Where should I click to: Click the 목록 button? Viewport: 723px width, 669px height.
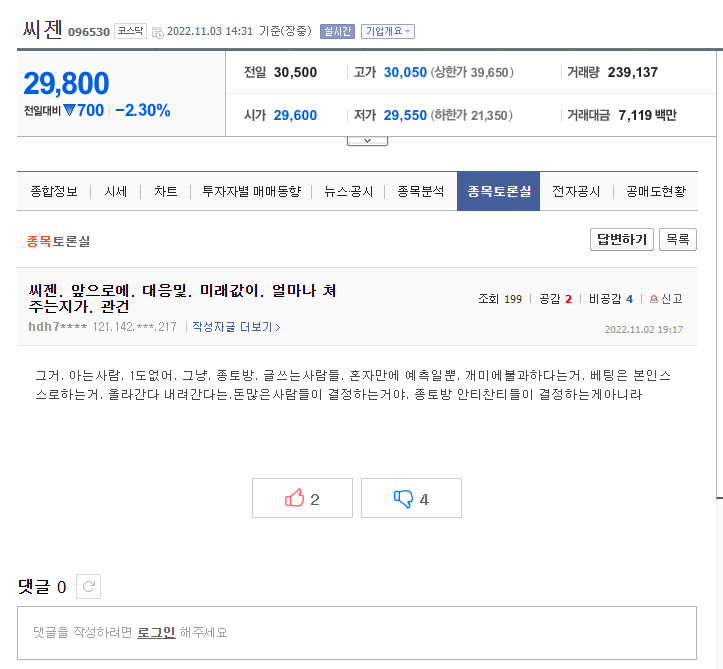(677, 239)
